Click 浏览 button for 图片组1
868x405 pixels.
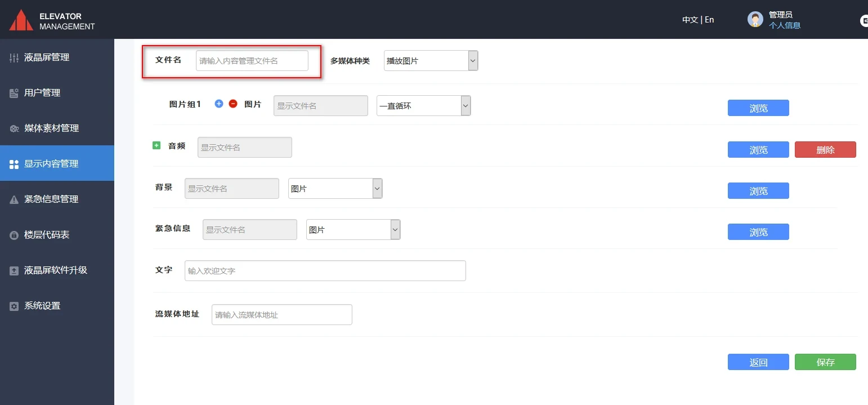coord(758,108)
